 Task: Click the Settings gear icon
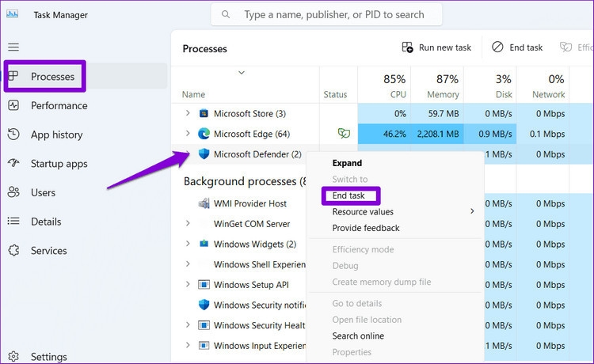click(13, 356)
